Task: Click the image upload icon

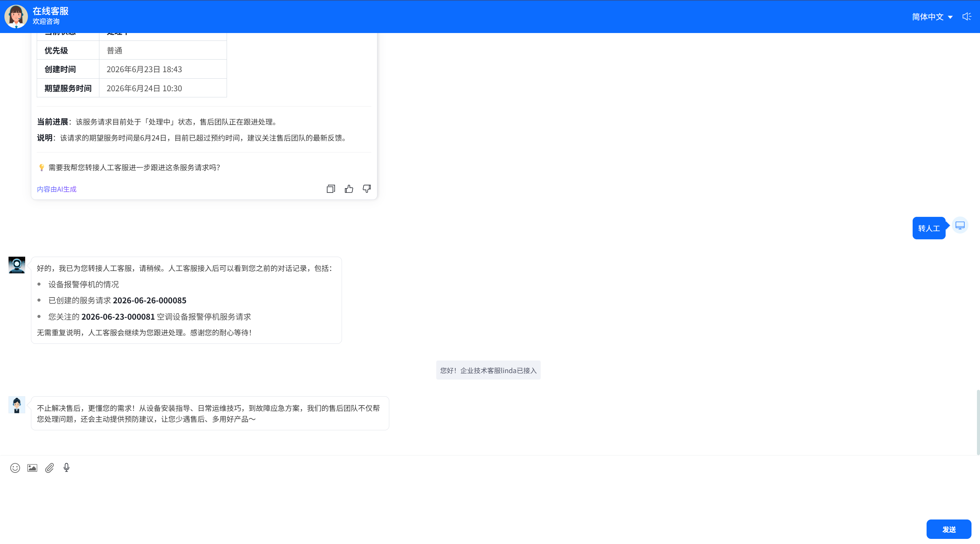Action: click(32, 468)
